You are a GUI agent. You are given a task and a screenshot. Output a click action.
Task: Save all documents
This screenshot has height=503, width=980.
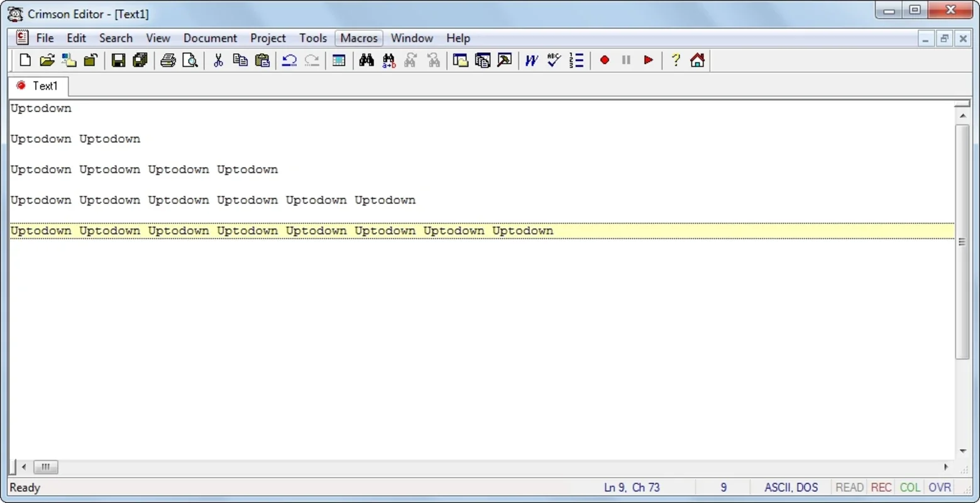(140, 60)
